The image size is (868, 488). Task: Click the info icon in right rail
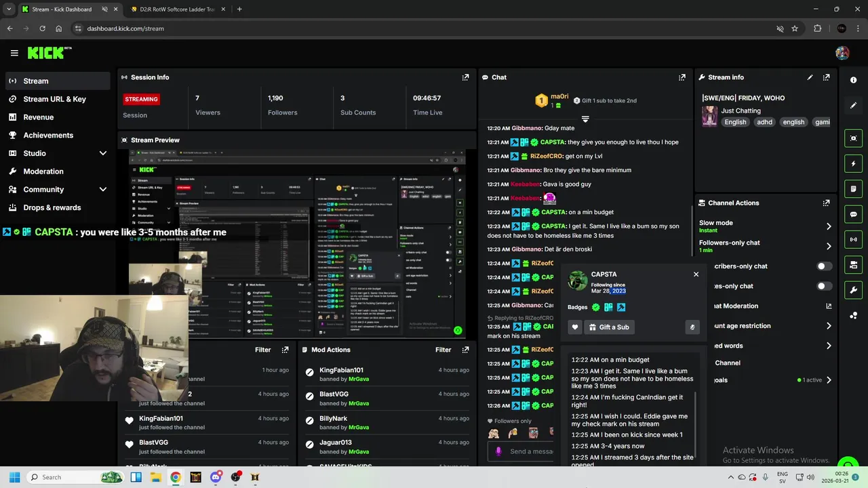pyautogui.click(x=853, y=80)
